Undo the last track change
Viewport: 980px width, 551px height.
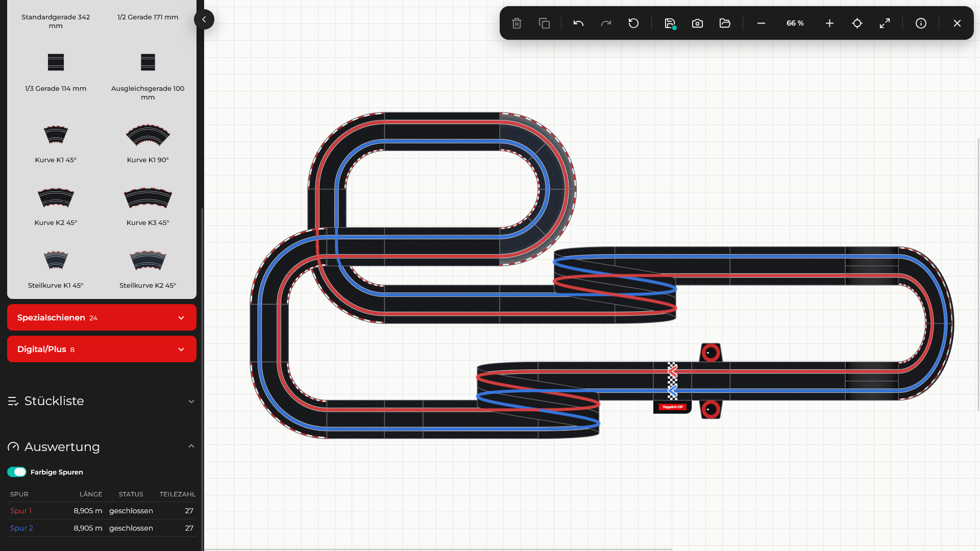click(x=578, y=23)
